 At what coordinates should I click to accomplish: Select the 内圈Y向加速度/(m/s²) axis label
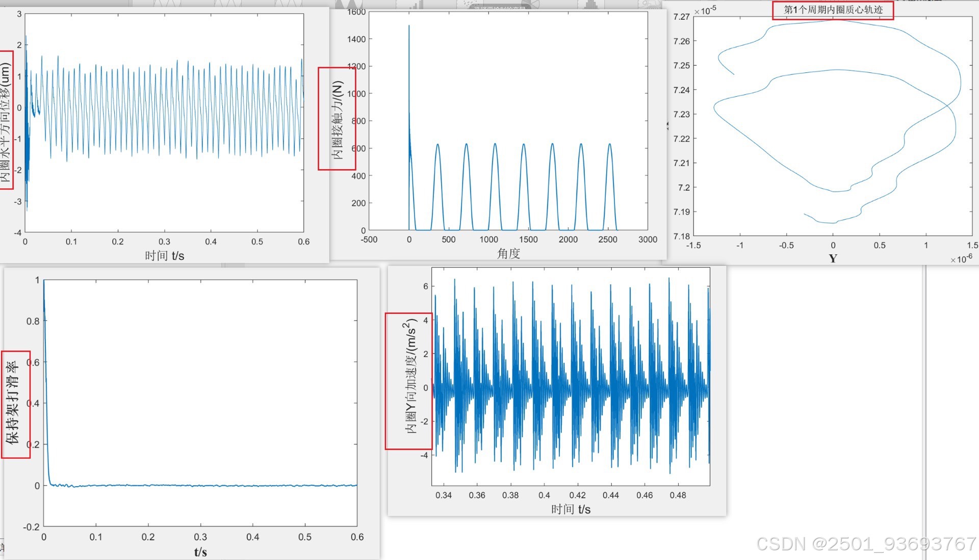pos(410,377)
